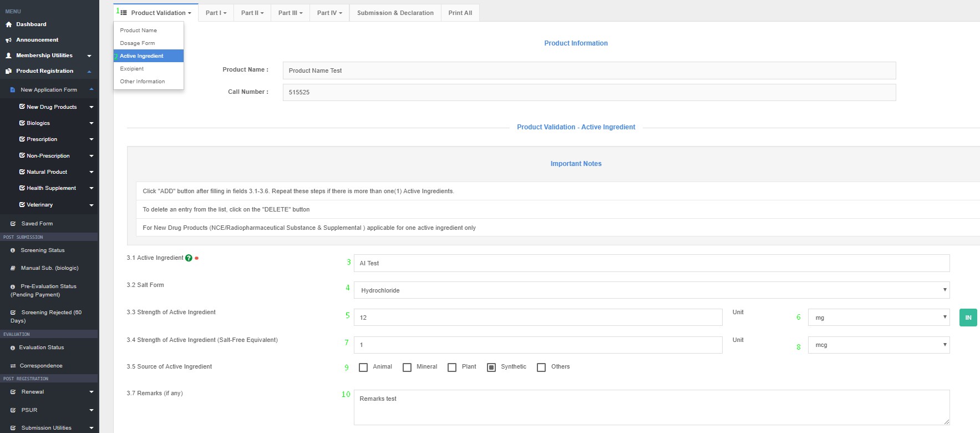Viewport: 980px width, 433px height.
Task: Click the Remarks text area
Action: [651, 407]
